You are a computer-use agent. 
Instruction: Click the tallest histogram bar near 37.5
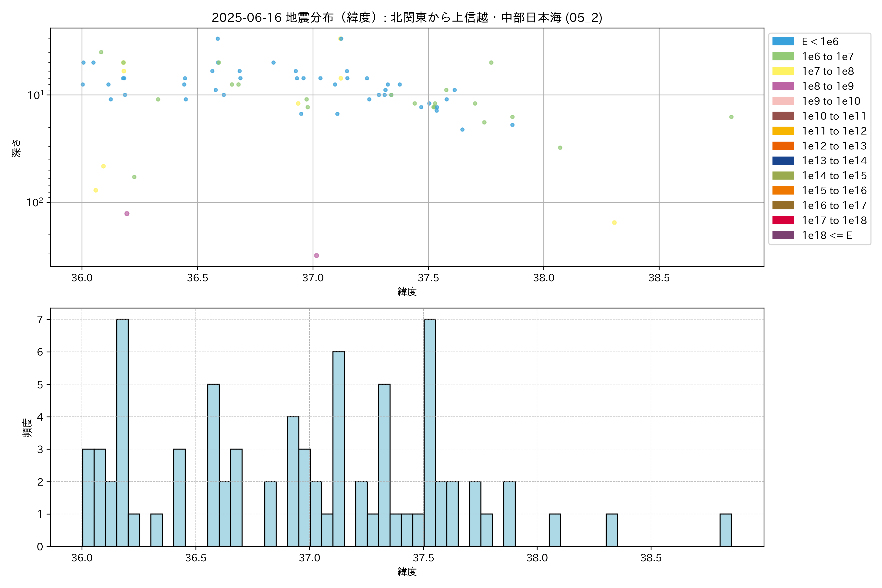[429, 432]
